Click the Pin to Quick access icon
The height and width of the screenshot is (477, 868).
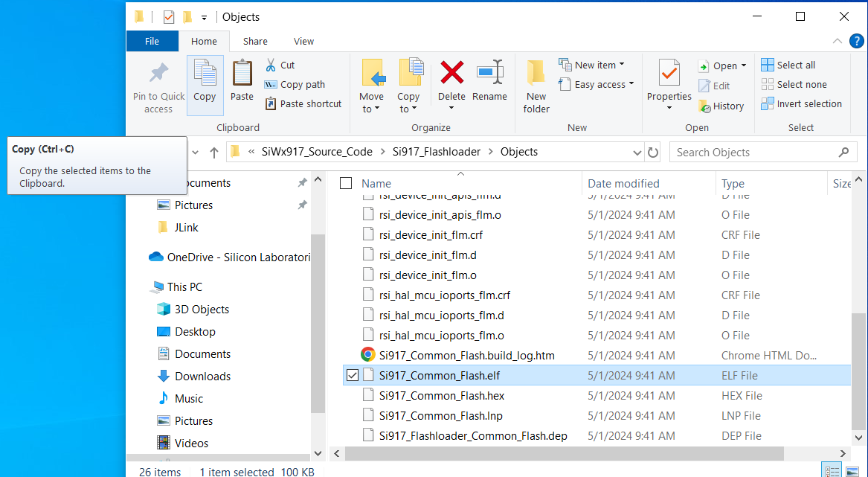158,74
